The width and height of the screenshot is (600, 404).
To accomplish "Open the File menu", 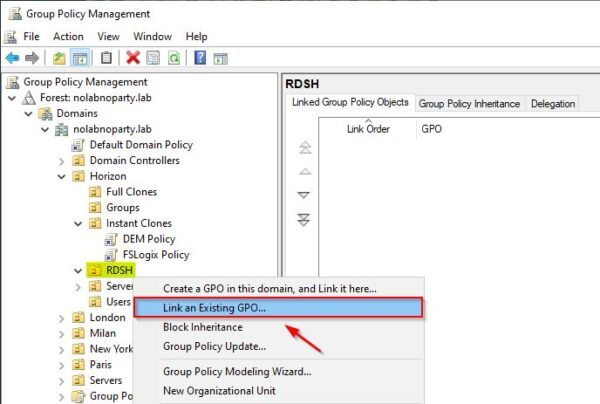I will tap(31, 37).
